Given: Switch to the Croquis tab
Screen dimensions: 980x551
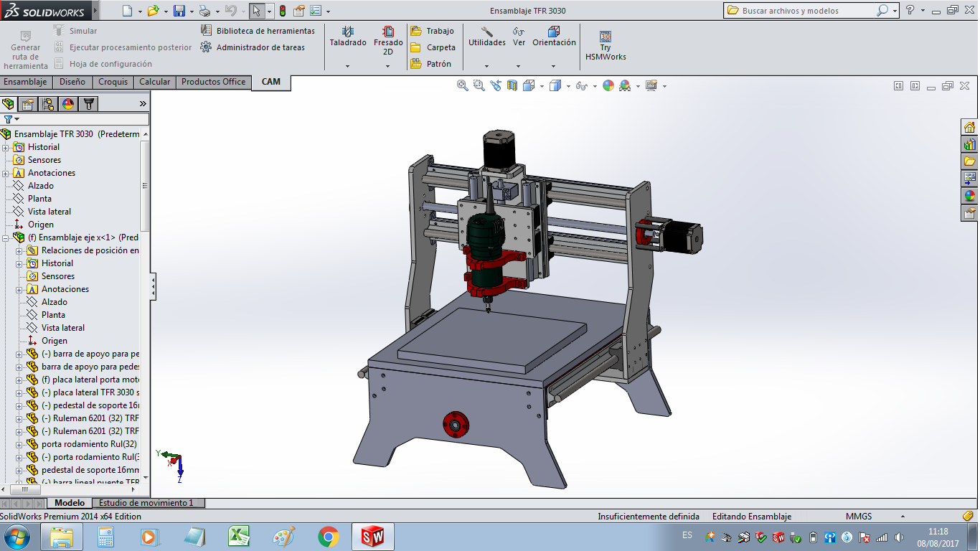Looking at the screenshot, I should tap(113, 82).
